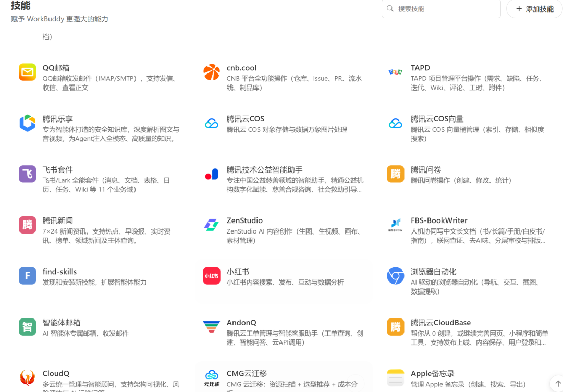The height and width of the screenshot is (392, 563).
Task: Open the QQ邮箱 skill icon
Action: pos(27,72)
